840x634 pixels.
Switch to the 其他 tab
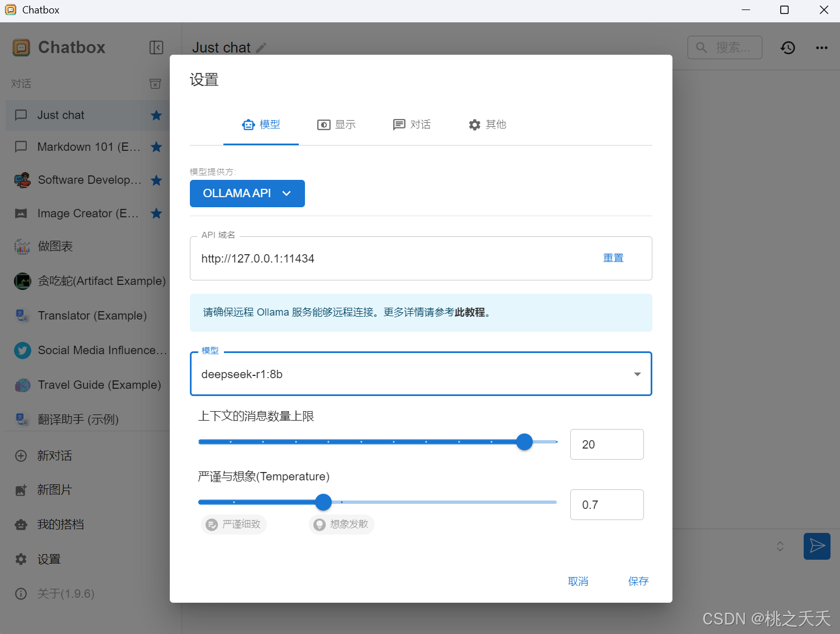[x=487, y=125]
